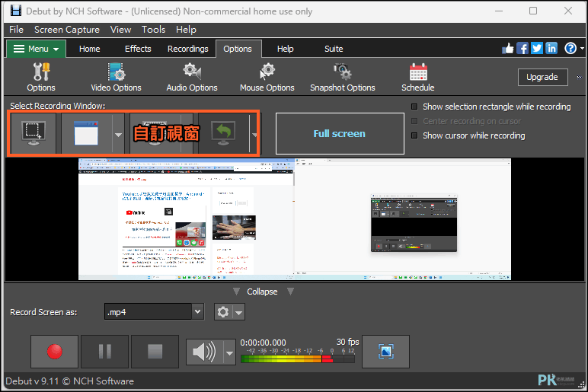Start recording with the red record button
588x392 pixels.
point(54,352)
